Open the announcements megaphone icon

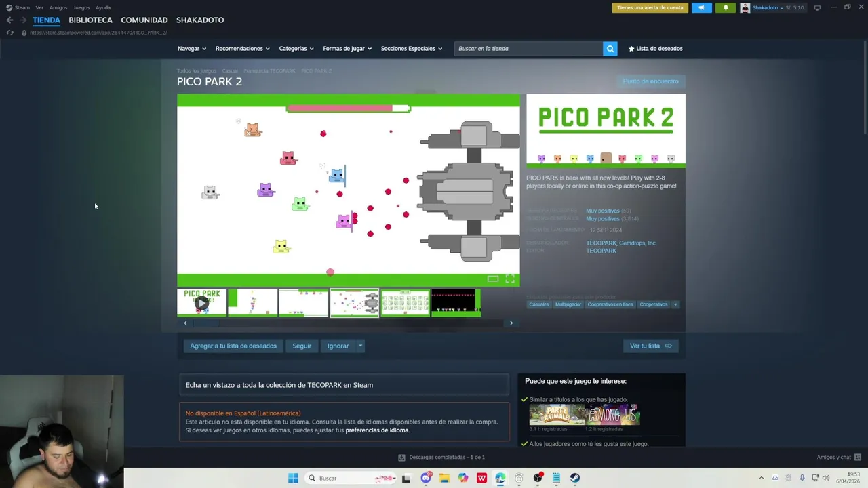[702, 8]
